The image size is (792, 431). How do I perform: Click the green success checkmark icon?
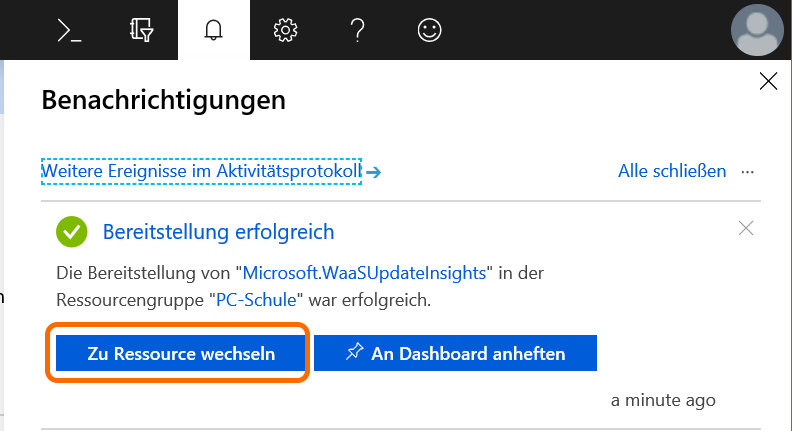pos(70,232)
